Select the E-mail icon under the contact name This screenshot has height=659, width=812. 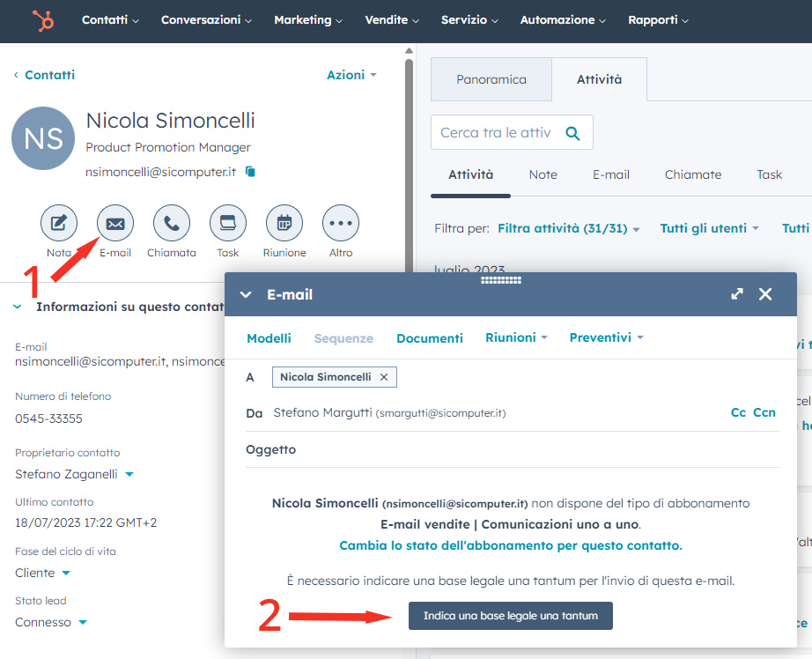point(114,223)
